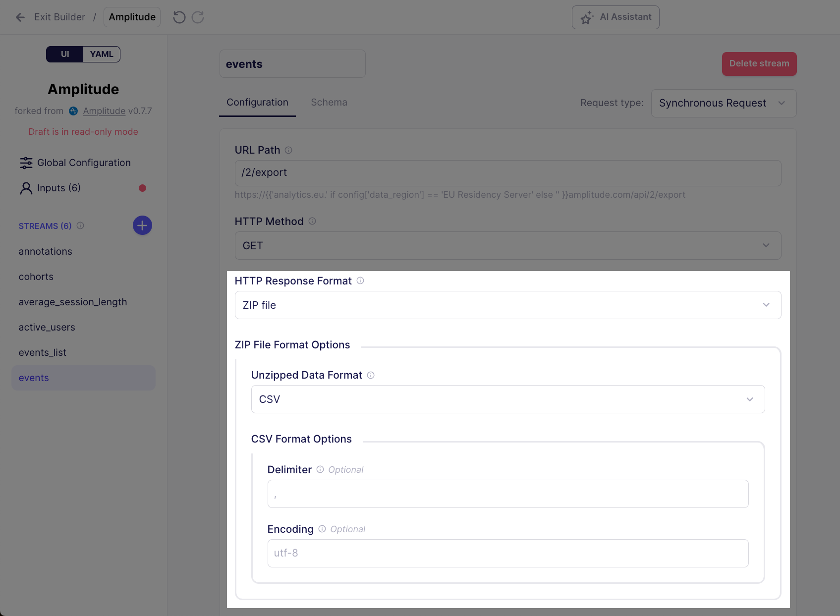Click the Amplitude logo next to forked from
The height and width of the screenshot is (616, 840).
[73, 111]
